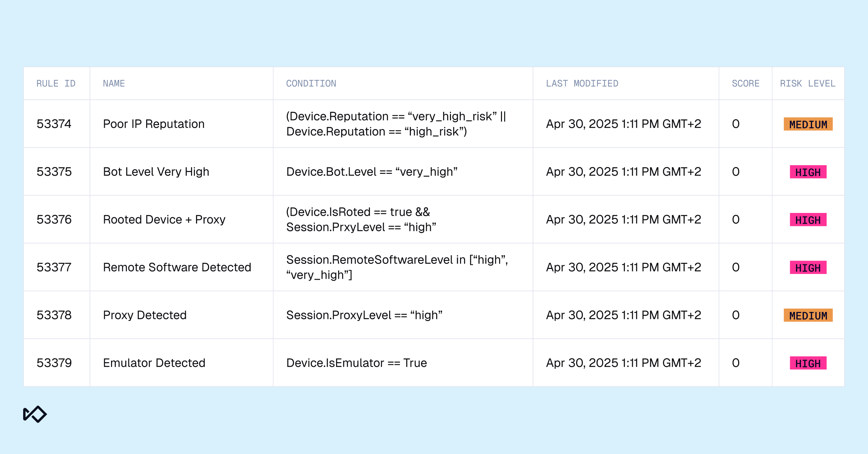868x454 pixels.
Task: Click the MEDIUM badge for Proxy Detected
Action: 808,316
